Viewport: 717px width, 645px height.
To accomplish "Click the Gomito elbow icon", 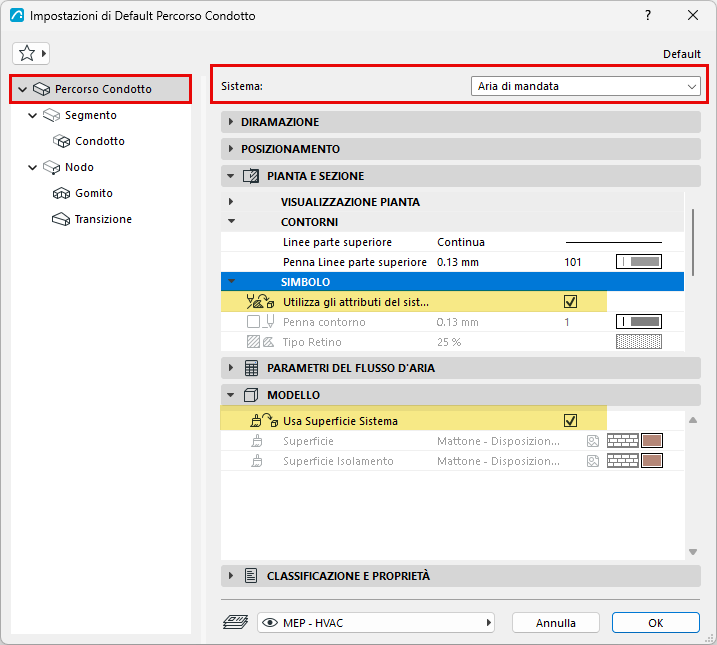I will pyautogui.click(x=61, y=193).
